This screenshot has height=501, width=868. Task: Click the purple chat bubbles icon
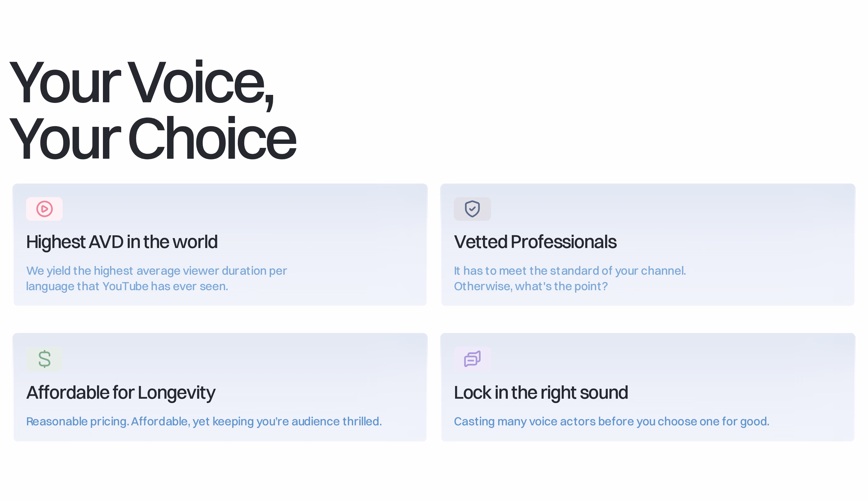(x=472, y=359)
